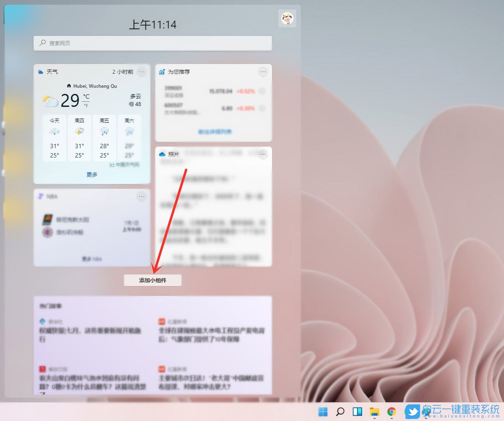The width and height of the screenshot is (504, 421).
Task: Open Task View from the taskbar
Action: tap(357, 411)
